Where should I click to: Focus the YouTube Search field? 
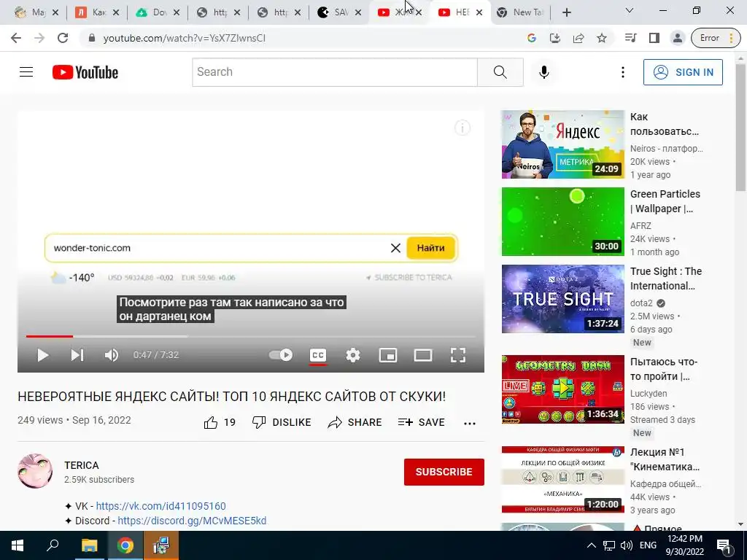(335, 72)
